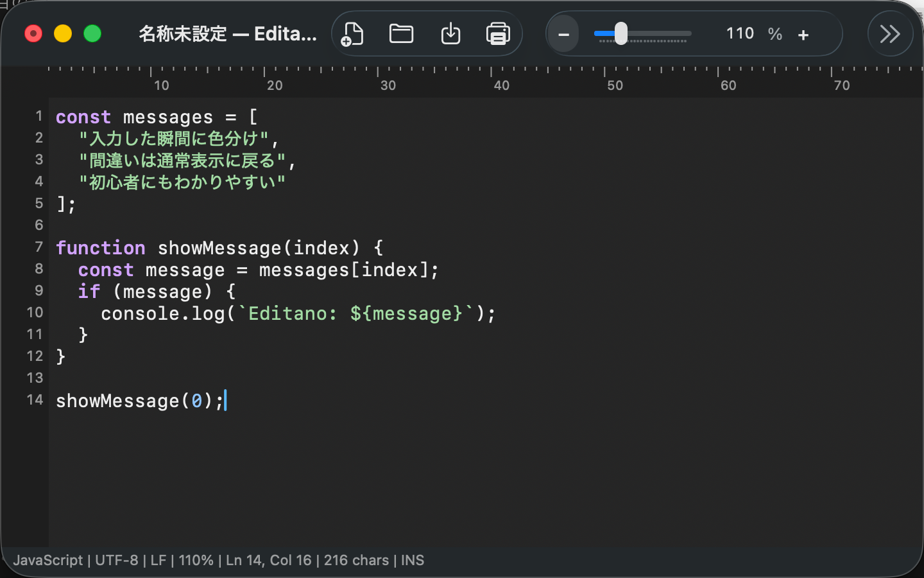Click the yellow minimize window button
924x578 pixels.
[x=63, y=33]
